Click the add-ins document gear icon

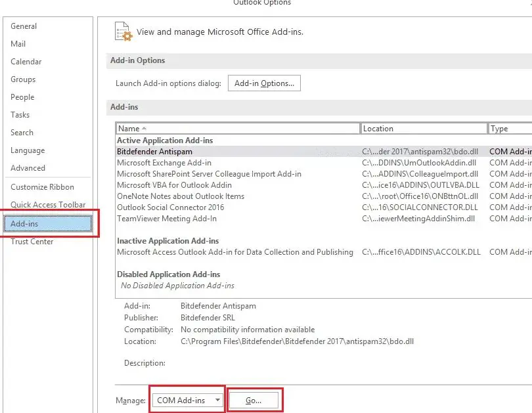point(123,32)
